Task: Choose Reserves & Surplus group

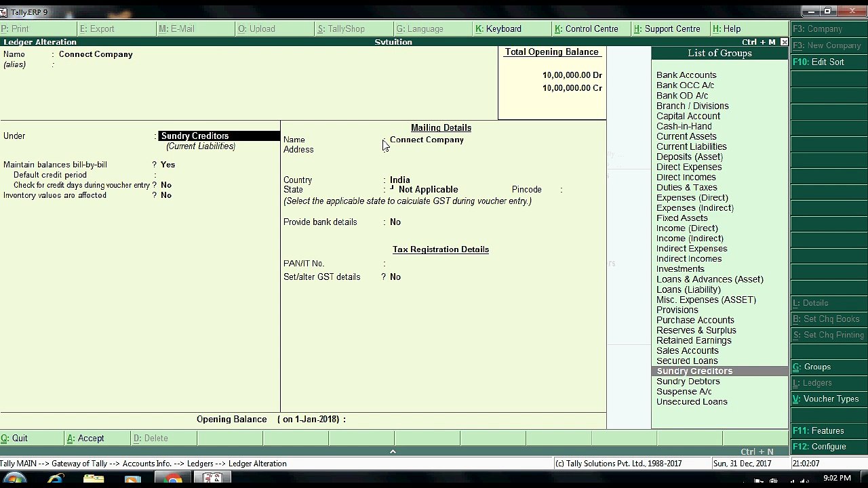Action: pos(696,330)
